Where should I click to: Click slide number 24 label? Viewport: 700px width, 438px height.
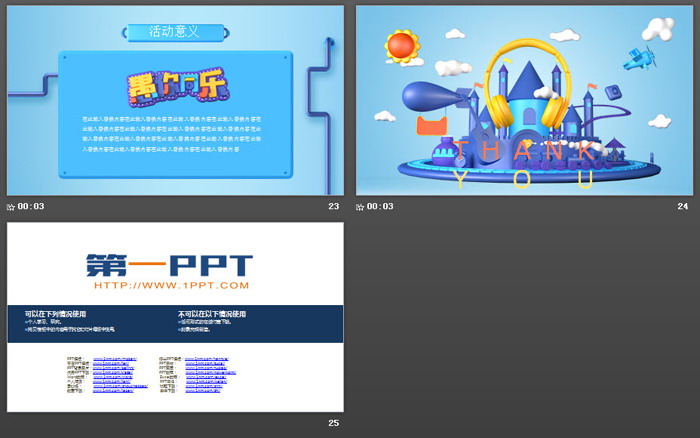pos(683,206)
